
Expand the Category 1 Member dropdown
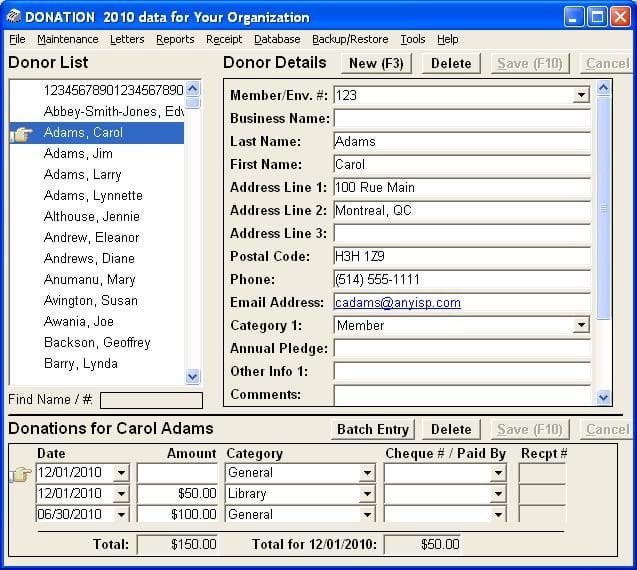581,325
